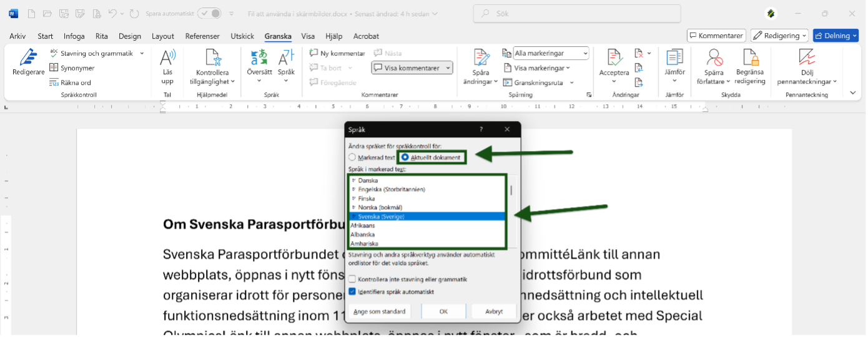Collapse the ribbon with chevron
The width and height of the screenshot is (868, 337).
(x=853, y=93)
